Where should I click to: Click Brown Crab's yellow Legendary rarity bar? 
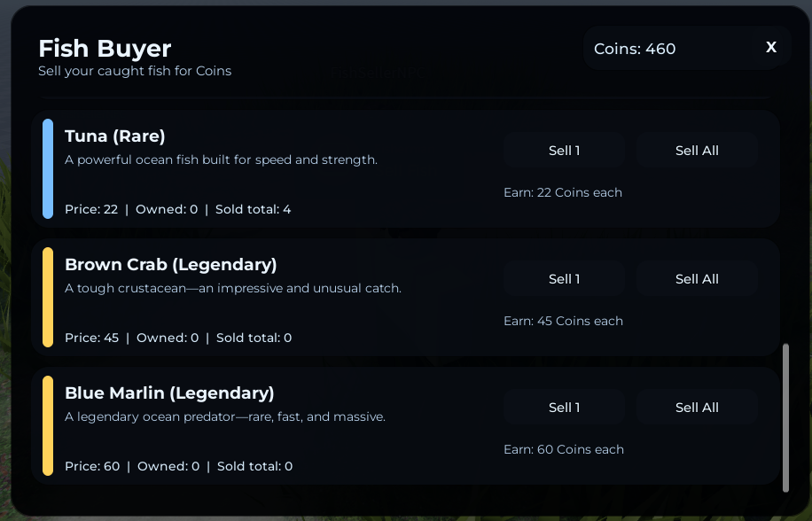(48, 298)
